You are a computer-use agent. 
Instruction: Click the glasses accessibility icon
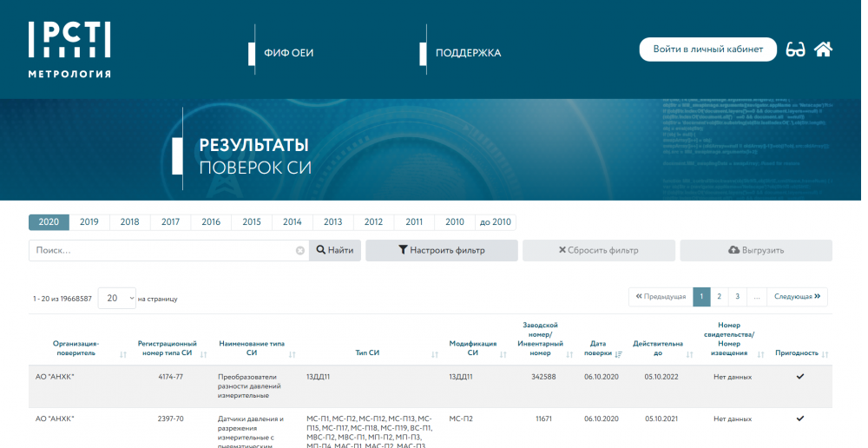(x=795, y=49)
